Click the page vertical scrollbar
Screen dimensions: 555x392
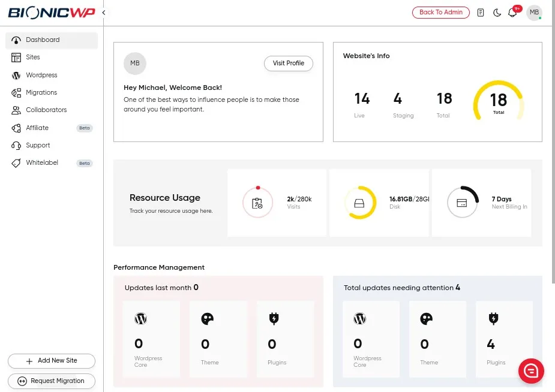(x=553, y=141)
